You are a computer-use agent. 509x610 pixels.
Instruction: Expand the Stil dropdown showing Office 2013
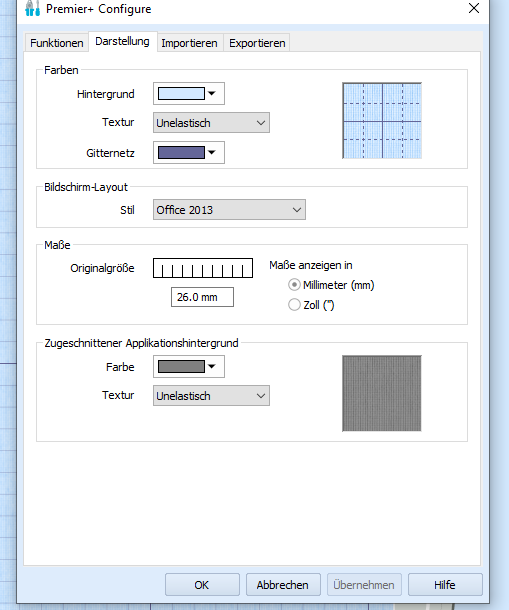point(229,210)
